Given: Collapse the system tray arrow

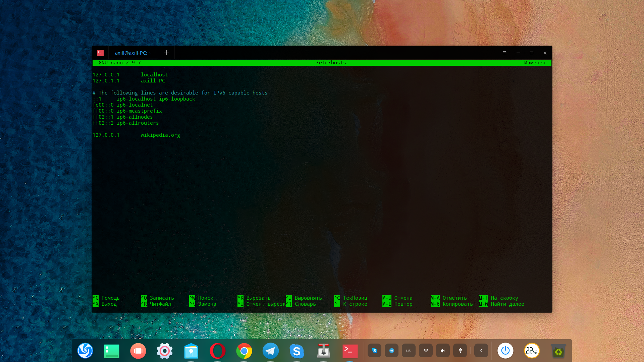Looking at the screenshot, I should pyautogui.click(x=481, y=351).
